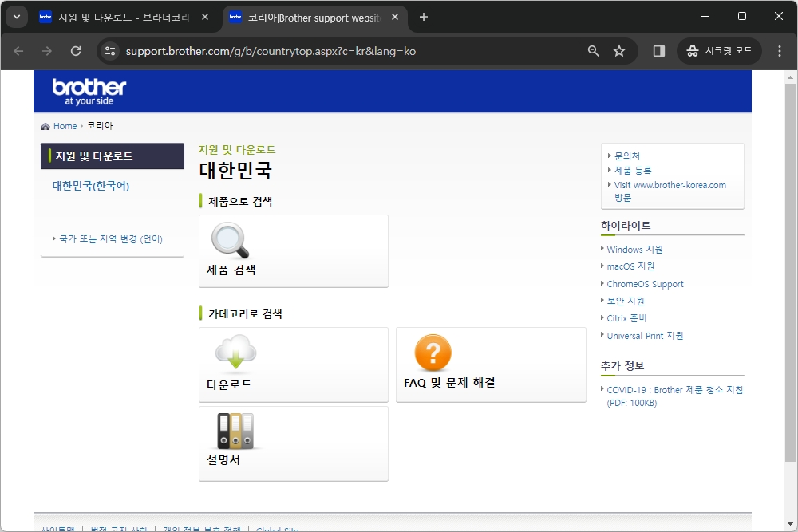Open the FAQ 및 문제 해결 card
Image resolution: width=798 pixels, height=532 pixels.
491,365
